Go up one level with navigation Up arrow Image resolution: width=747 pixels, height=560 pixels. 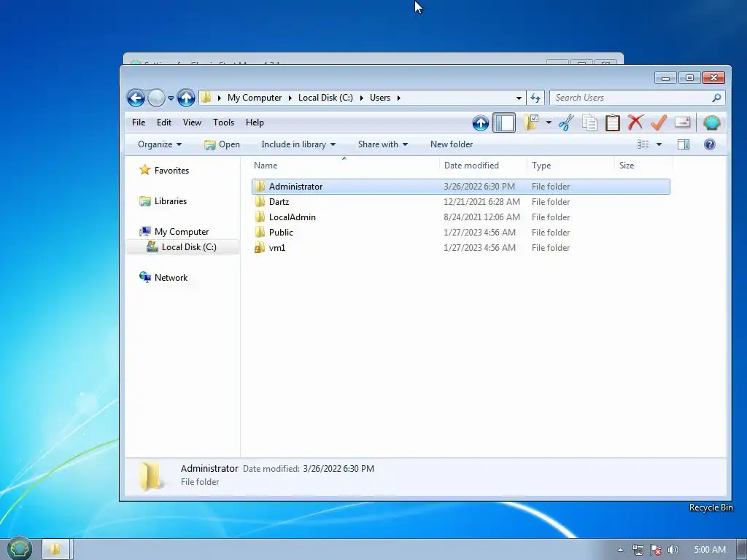coord(186,98)
